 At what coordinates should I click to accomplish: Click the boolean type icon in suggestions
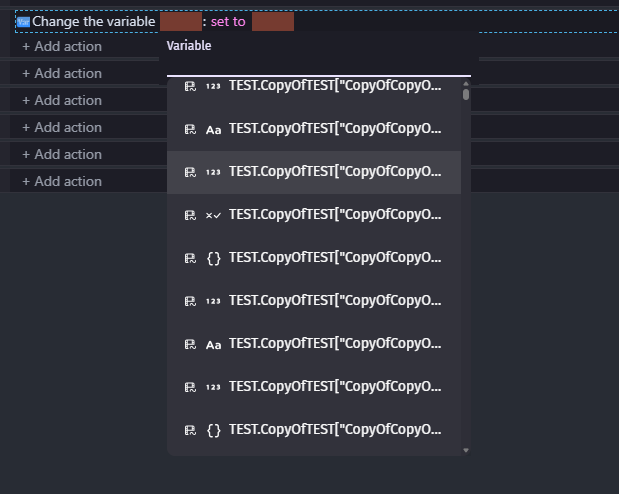click(213, 215)
